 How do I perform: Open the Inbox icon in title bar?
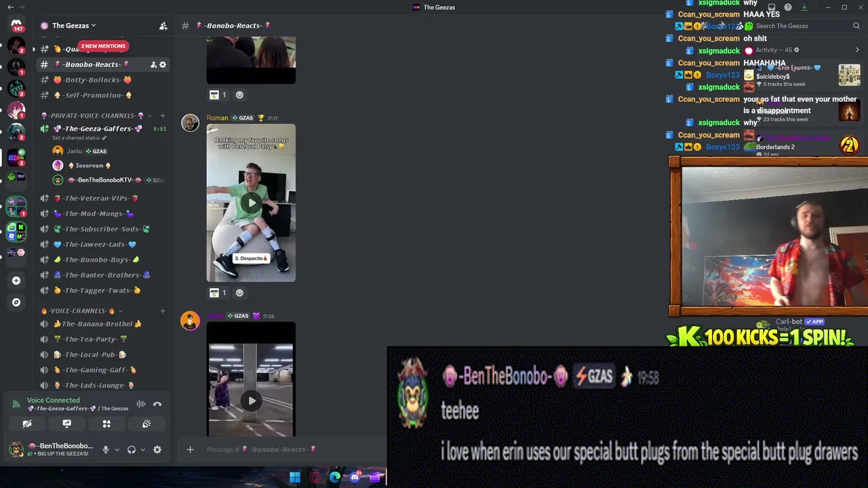pos(772,7)
